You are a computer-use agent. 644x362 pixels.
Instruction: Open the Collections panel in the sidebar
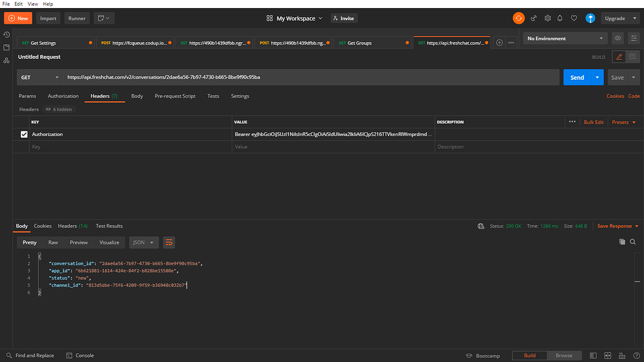tap(6, 47)
